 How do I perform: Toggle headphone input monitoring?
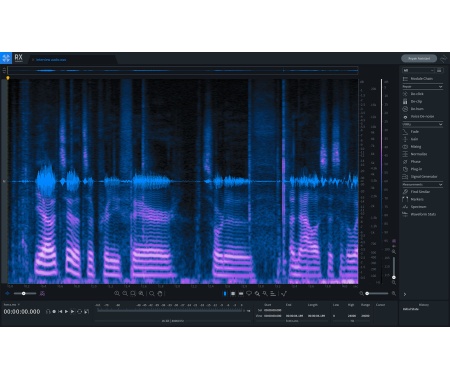pyautogui.click(x=48, y=312)
